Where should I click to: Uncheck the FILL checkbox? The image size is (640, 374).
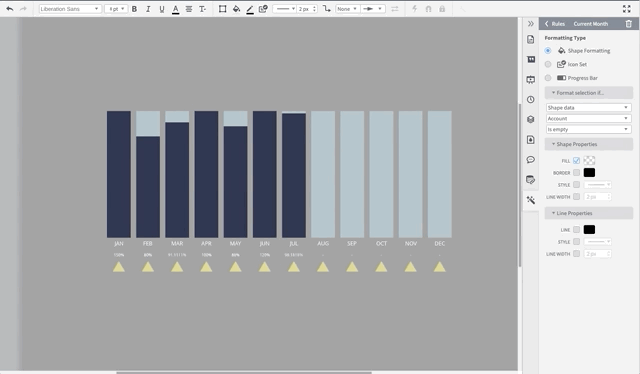click(576, 160)
